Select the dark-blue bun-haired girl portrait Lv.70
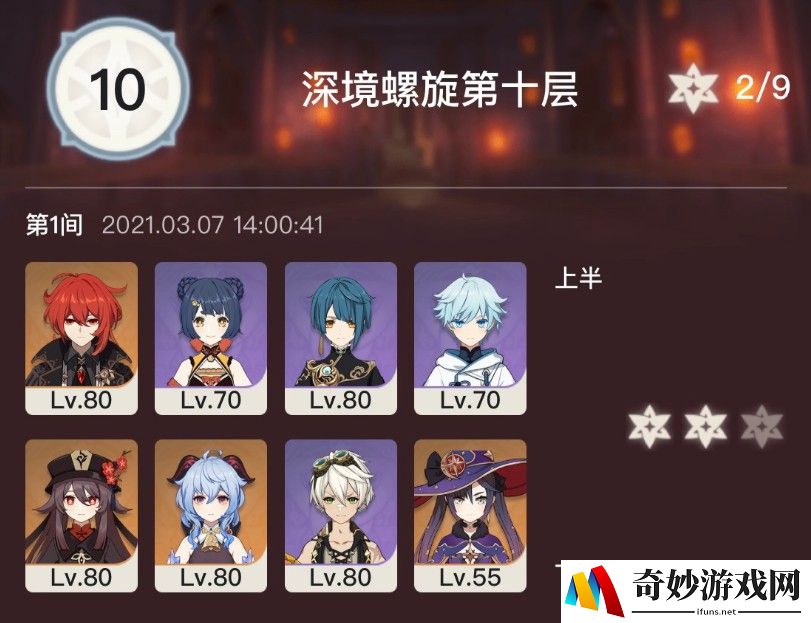This screenshot has height=623, width=811. 211,338
